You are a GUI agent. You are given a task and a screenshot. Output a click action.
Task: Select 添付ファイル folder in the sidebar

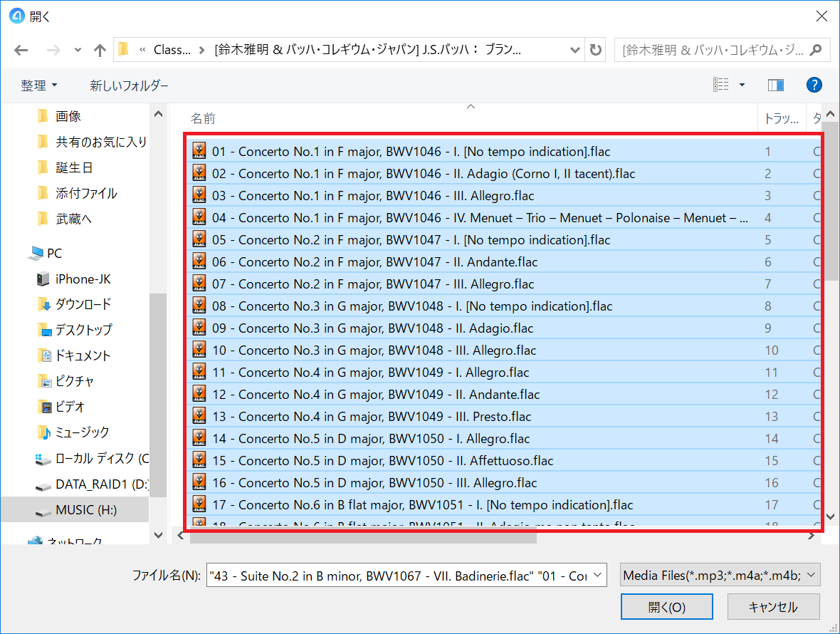click(86, 194)
